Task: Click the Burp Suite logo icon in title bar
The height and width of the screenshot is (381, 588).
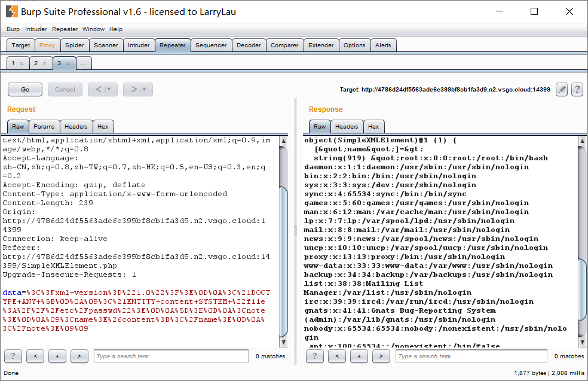Action: pyautogui.click(x=11, y=11)
